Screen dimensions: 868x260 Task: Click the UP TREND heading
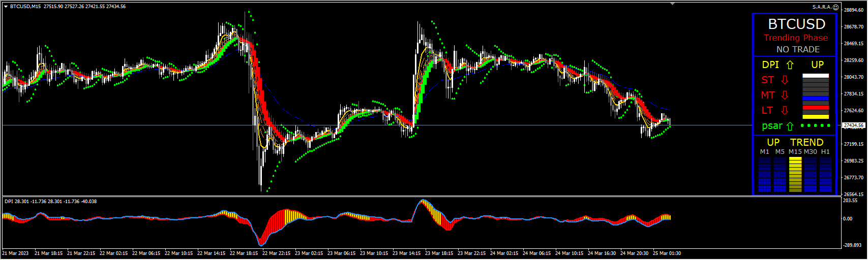click(x=795, y=142)
